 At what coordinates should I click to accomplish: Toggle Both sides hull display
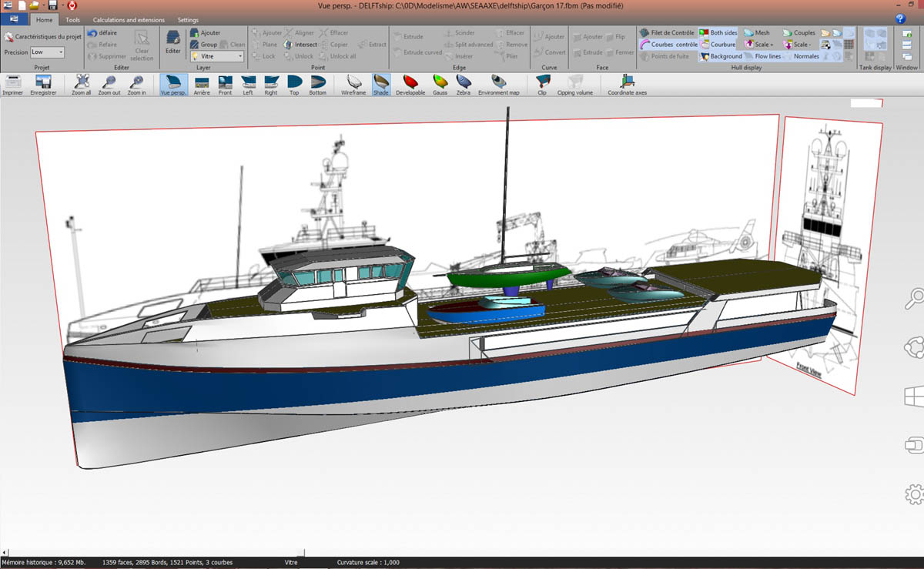point(717,33)
